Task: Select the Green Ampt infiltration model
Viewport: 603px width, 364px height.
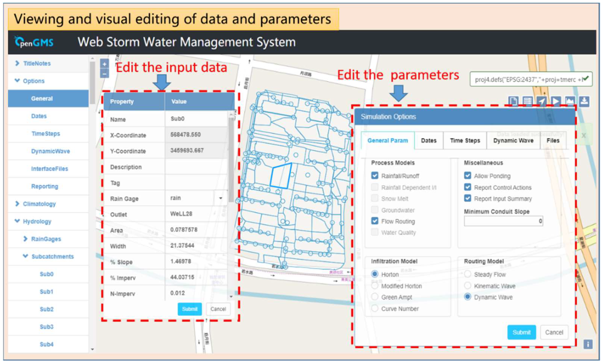Action: (x=375, y=297)
